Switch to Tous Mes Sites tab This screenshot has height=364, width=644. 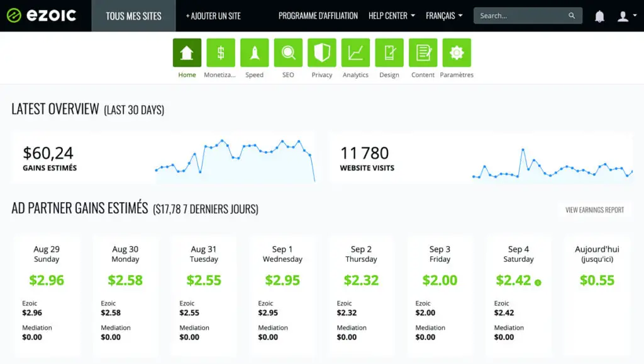click(133, 16)
